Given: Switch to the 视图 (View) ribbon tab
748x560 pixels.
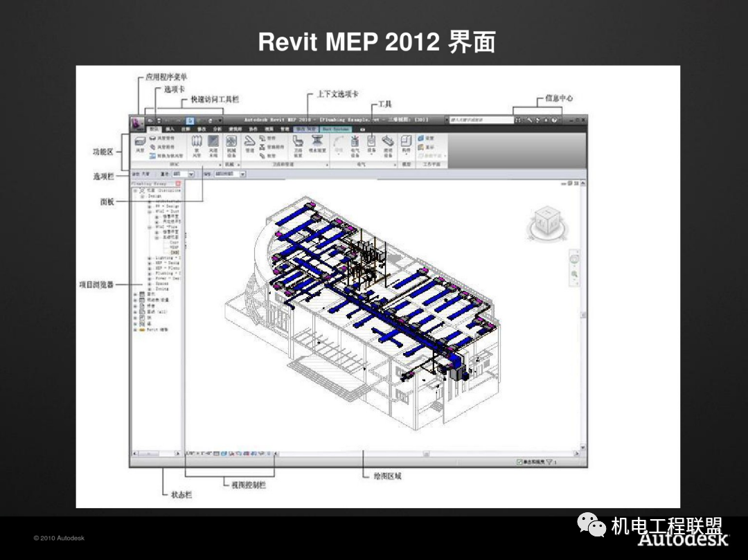Looking at the screenshot, I should click(269, 129).
